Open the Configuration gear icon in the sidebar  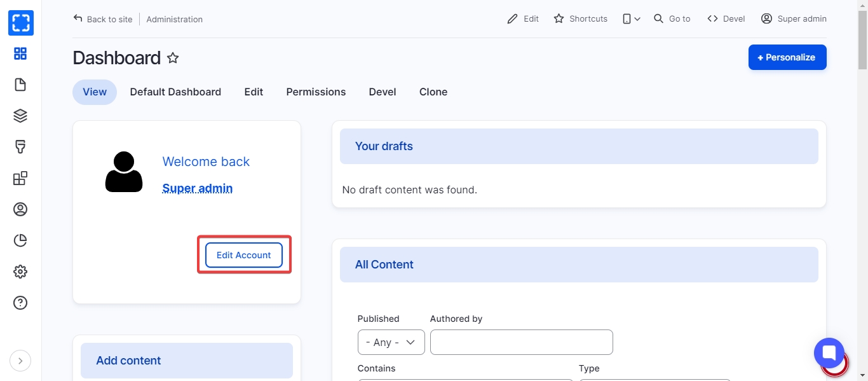coord(20,272)
